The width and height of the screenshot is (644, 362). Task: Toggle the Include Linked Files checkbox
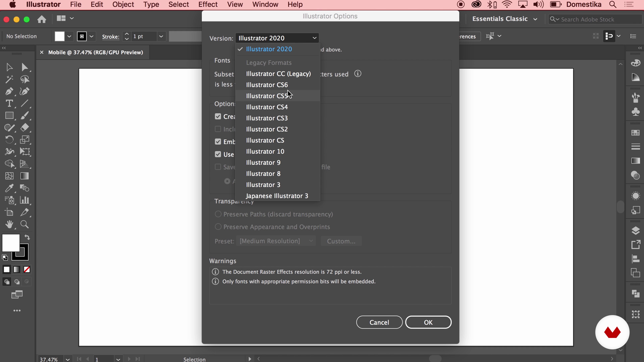click(218, 129)
